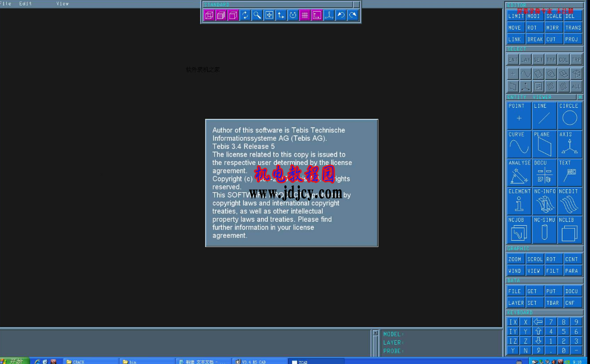Click the down arrow key on Keyboard panel
Image resolution: width=590 pixels, height=364 pixels.
click(538, 341)
